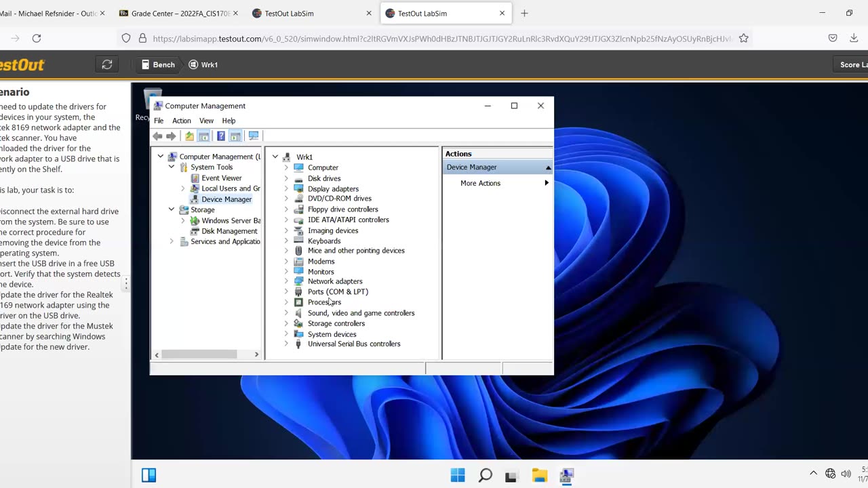Switch to the Grade Center browser tab

pyautogui.click(x=178, y=13)
